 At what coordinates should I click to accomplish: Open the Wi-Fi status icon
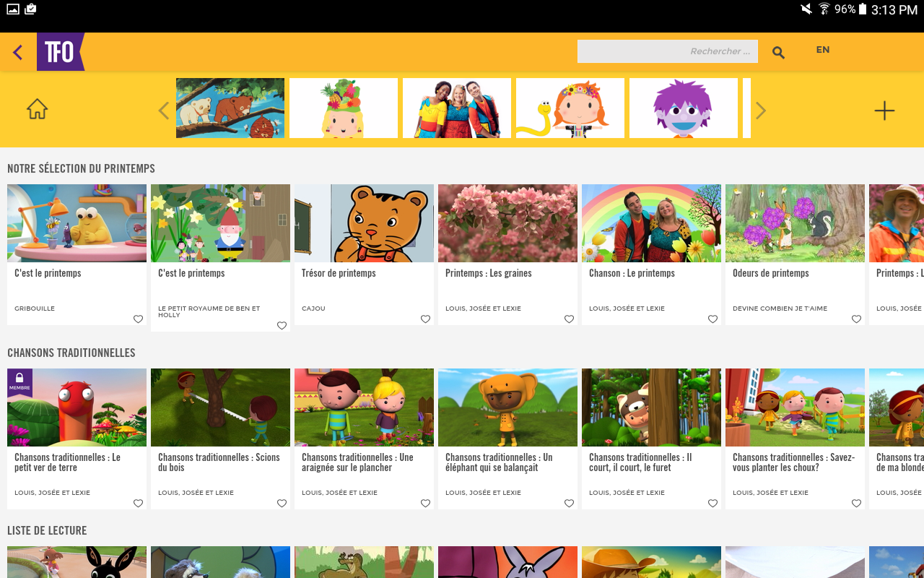pos(824,9)
